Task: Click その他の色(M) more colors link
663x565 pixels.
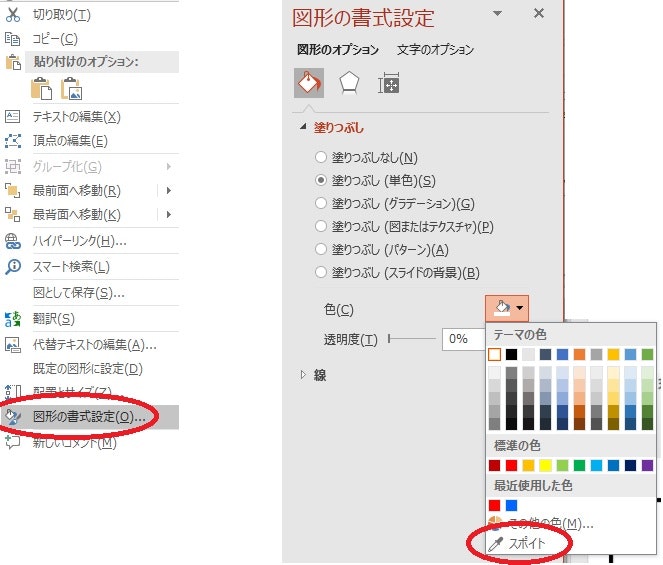Action: pos(551,524)
